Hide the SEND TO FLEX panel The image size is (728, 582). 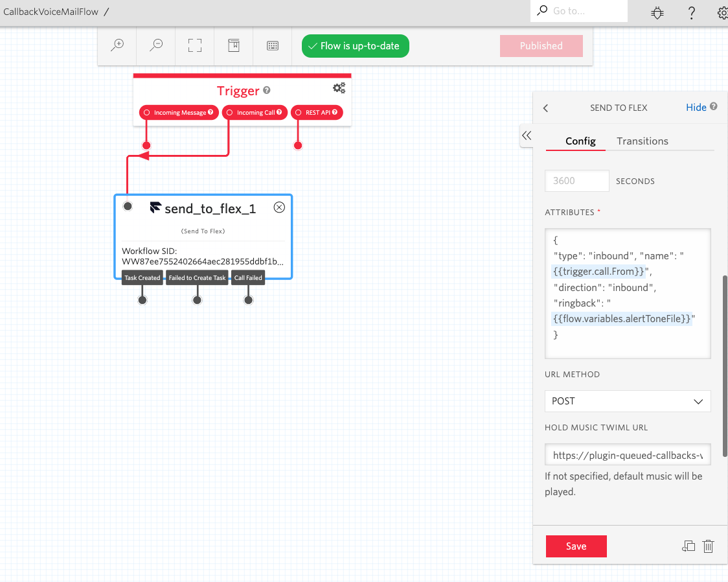pyautogui.click(x=696, y=107)
